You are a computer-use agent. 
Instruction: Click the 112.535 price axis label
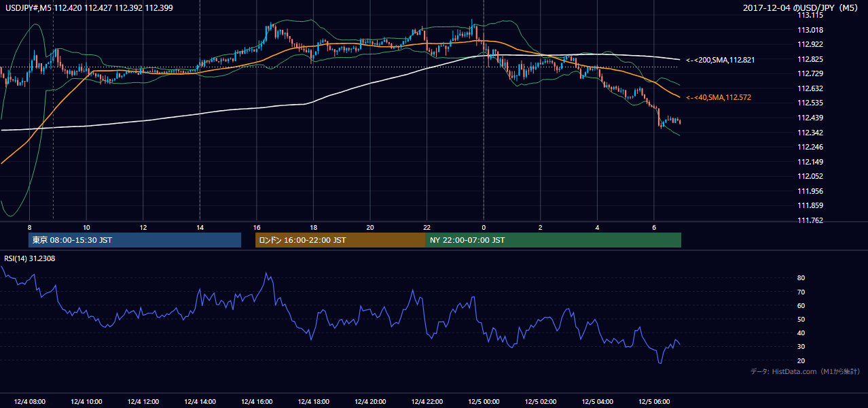810,103
